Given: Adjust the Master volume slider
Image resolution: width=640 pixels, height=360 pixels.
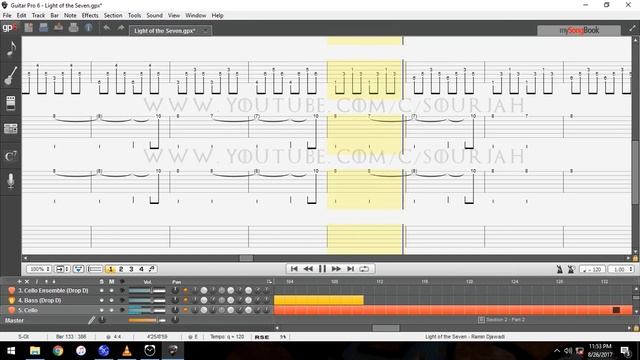Looking at the screenshot, I should [x=147, y=320].
